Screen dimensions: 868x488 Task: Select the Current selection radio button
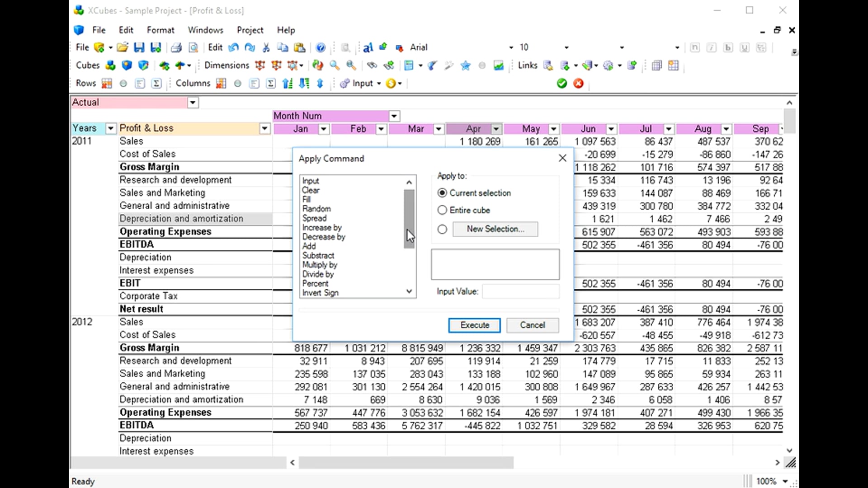[x=442, y=193]
